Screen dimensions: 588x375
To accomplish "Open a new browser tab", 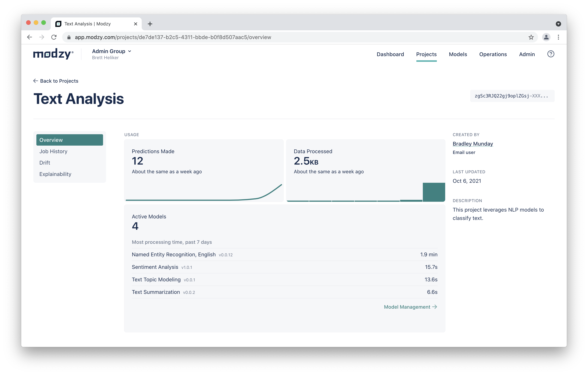I will click(150, 24).
